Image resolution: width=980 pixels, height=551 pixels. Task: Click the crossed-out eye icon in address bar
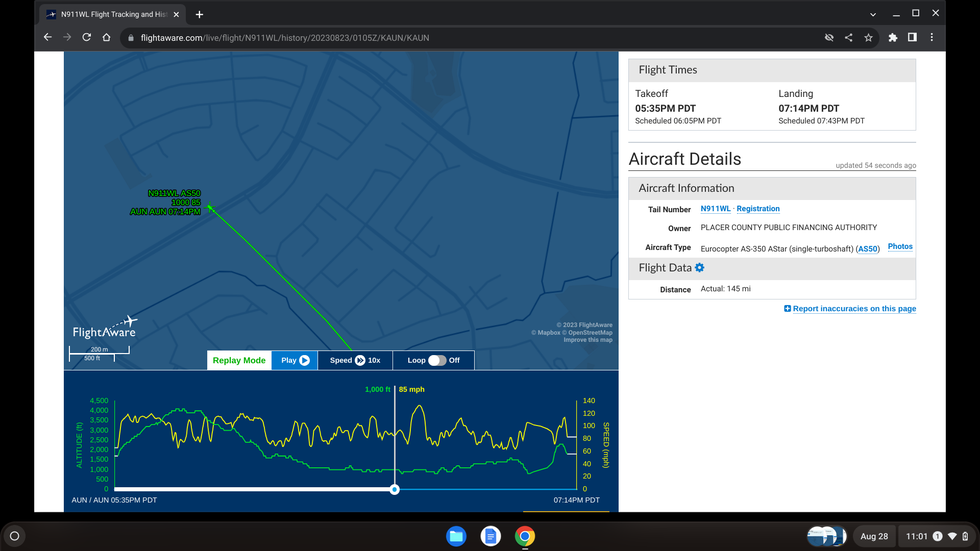[x=829, y=37]
